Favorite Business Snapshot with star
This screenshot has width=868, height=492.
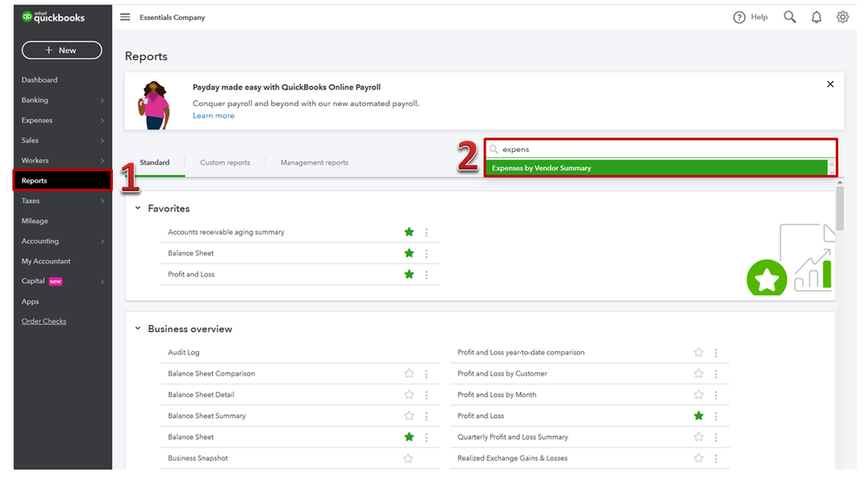coord(408,458)
